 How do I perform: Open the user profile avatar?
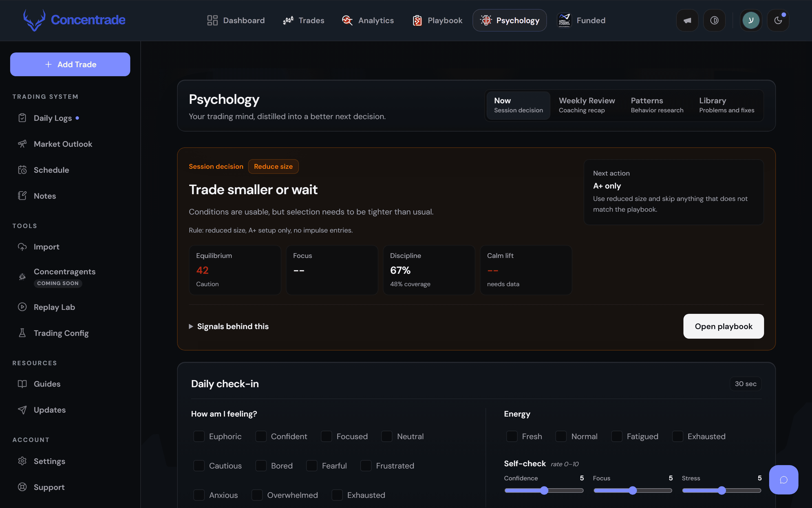pyautogui.click(x=751, y=21)
